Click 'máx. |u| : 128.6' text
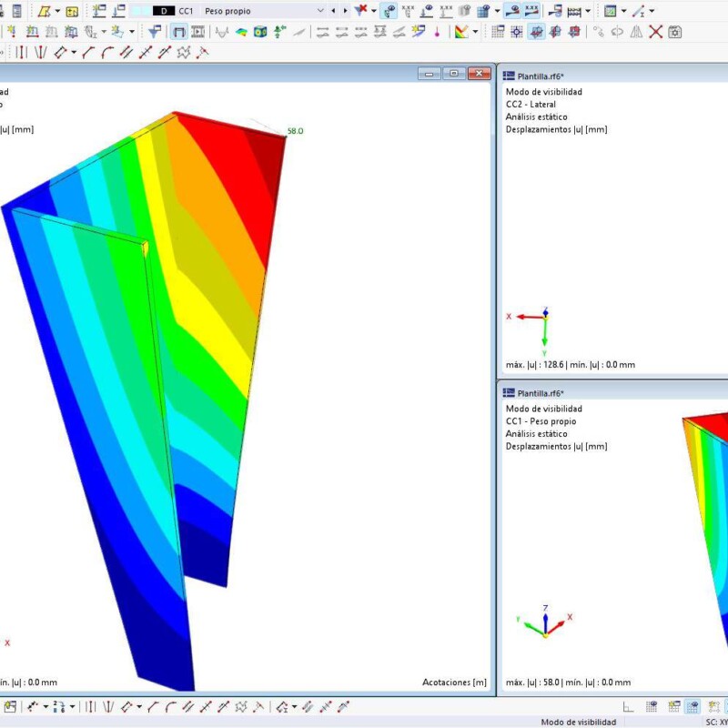 point(534,365)
